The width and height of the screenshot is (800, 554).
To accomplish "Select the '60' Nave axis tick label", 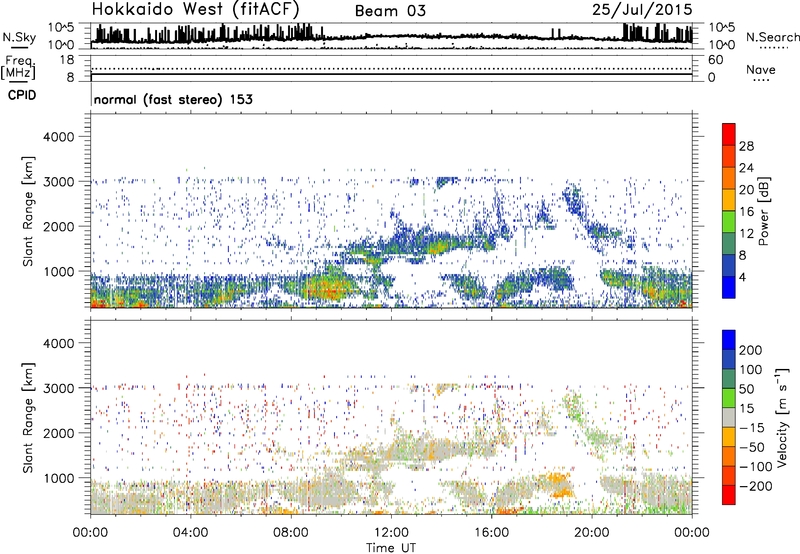I will coord(715,60).
